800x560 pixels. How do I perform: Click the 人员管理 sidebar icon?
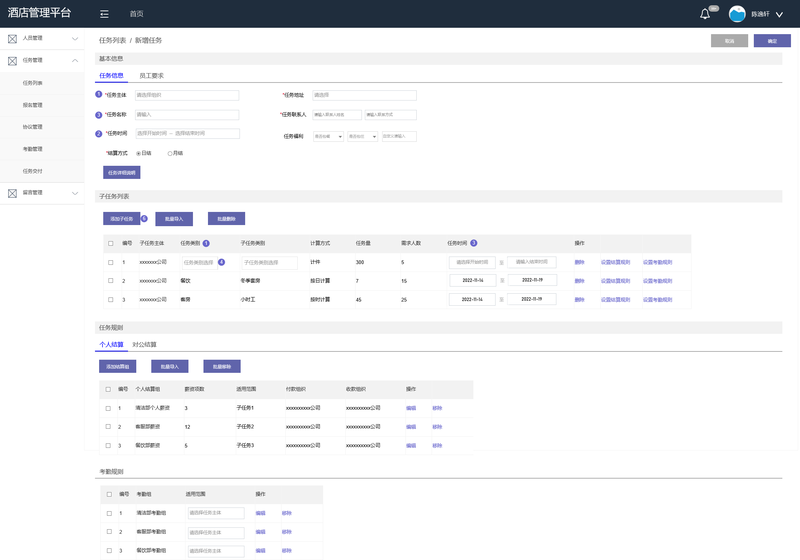click(12, 38)
